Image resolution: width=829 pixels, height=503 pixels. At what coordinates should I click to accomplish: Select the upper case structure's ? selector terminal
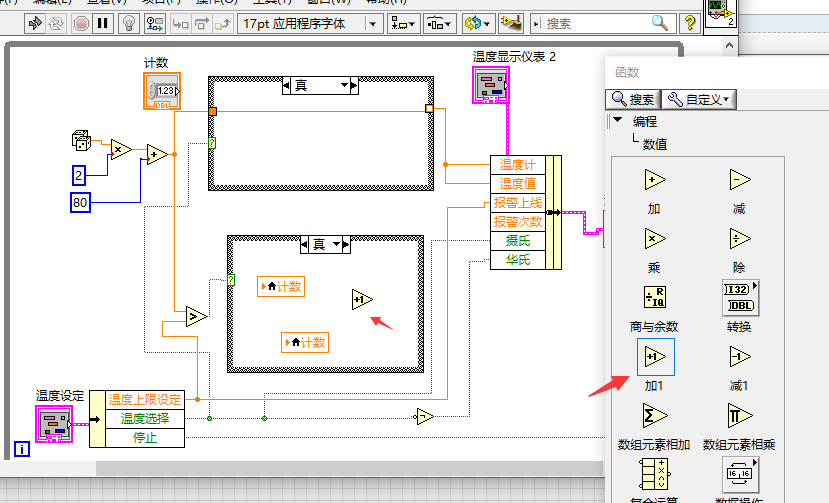tap(212, 143)
